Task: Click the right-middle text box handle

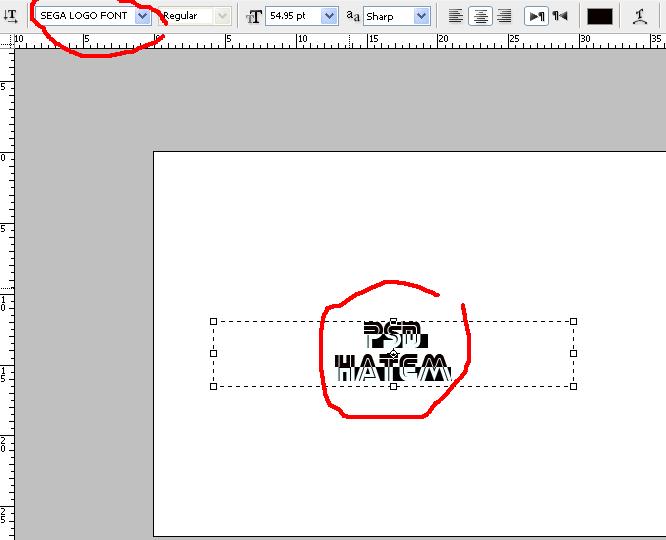Action: point(573,353)
